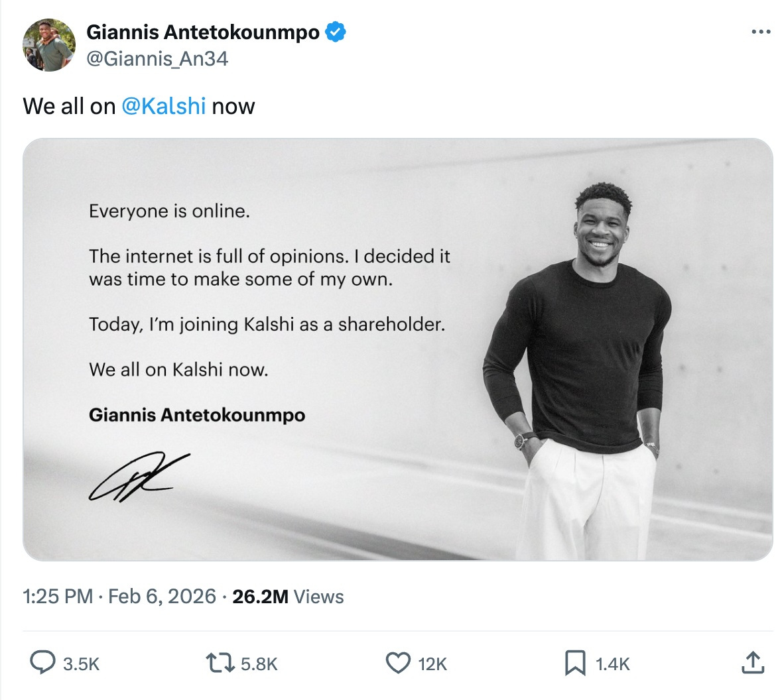Screen dimensions: 784x700
Task: Open the @Kalshi mention link
Action: click(x=165, y=105)
